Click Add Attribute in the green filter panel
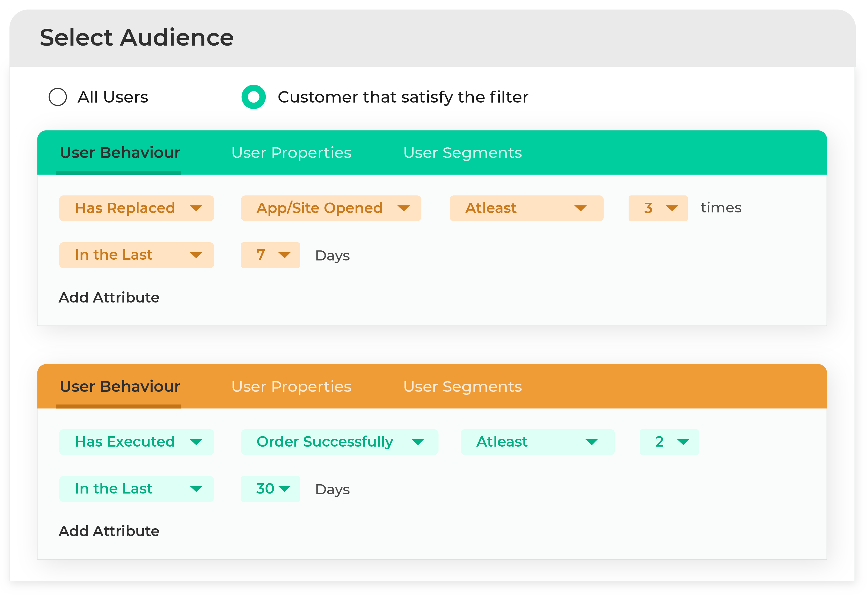 (x=109, y=297)
